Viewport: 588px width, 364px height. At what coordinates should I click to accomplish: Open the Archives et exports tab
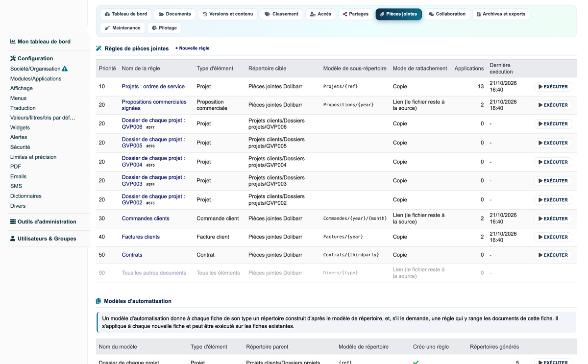pyautogui.click(x=501, y=14)
